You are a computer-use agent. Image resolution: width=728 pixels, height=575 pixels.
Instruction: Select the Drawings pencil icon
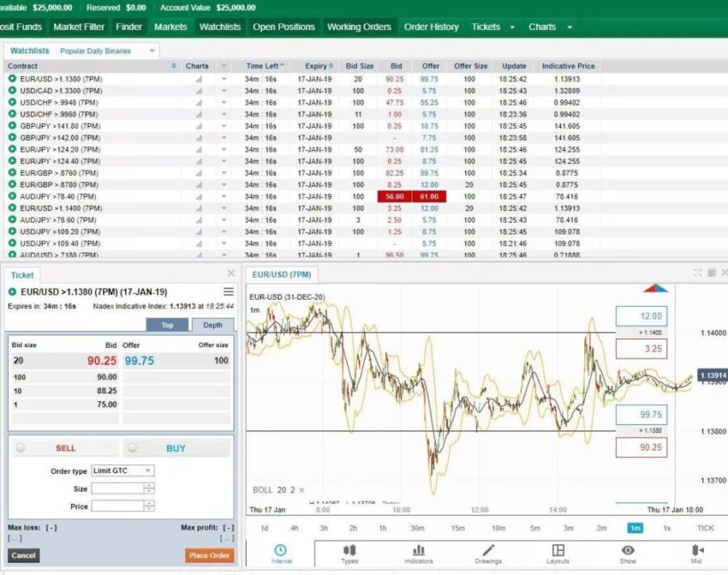(487, 551)
